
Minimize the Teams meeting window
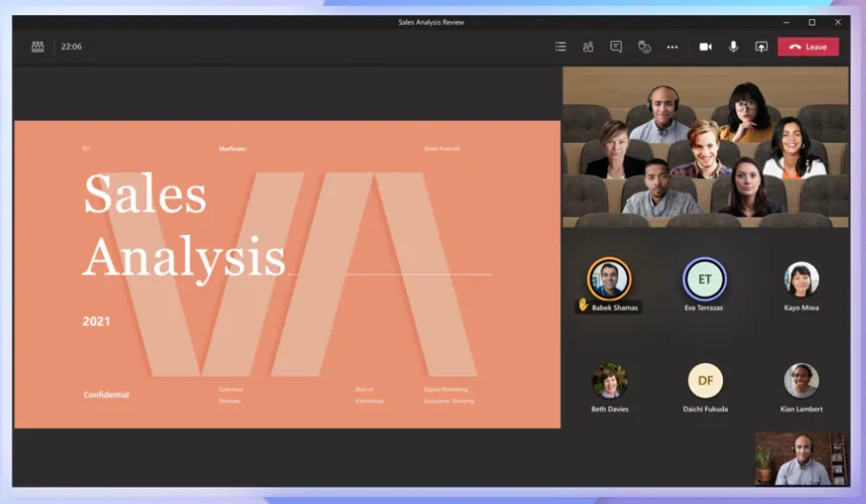point(787,22)
